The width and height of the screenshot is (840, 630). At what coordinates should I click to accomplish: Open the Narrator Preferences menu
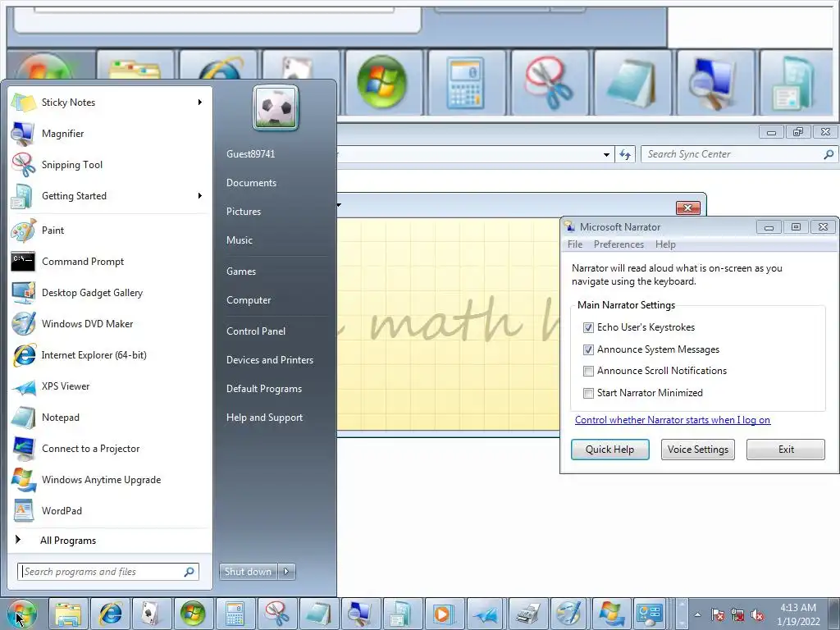pos(619,244)
